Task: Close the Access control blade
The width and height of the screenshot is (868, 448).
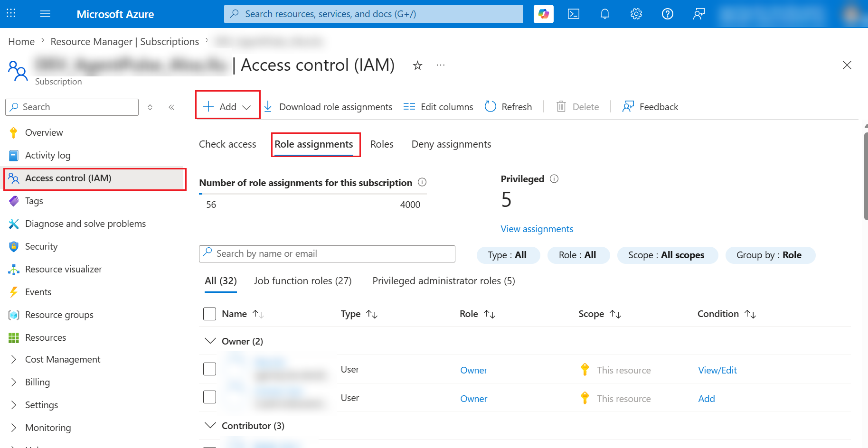Action: [847, 65]
